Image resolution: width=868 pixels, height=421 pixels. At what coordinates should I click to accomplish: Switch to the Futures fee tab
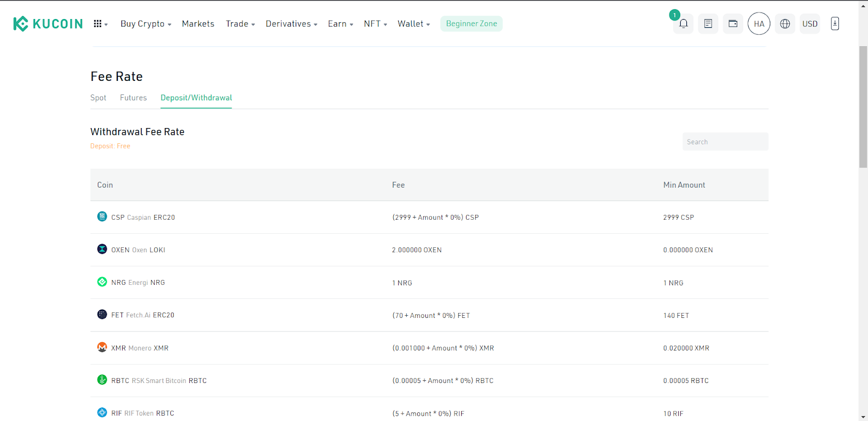[133, 98]
